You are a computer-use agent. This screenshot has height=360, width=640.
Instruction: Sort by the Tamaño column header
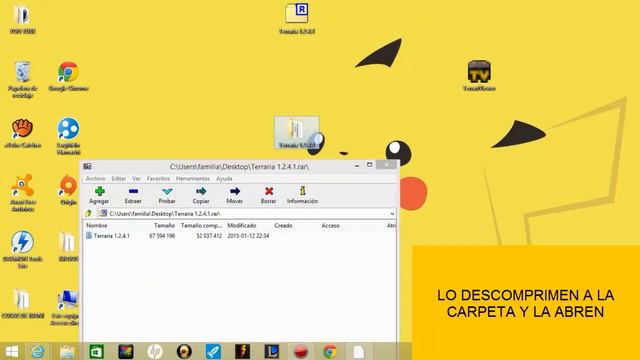(x=164, y=225)
